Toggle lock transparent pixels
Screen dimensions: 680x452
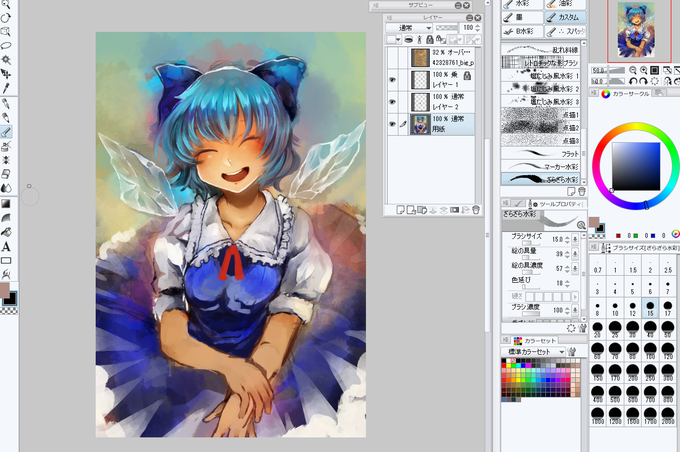coord(440,39)
